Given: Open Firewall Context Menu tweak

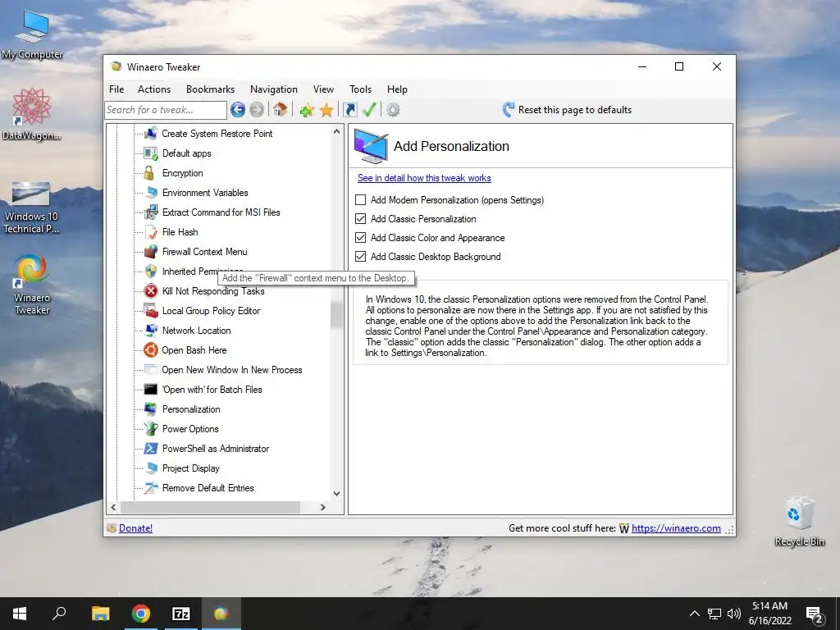Looking at the screenshot, I should [204, 252].
